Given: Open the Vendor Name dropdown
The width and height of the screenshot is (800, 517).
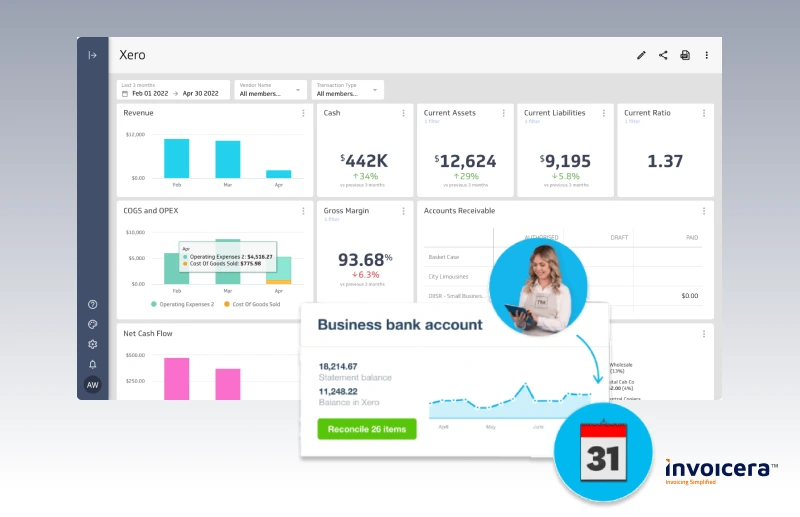Looking at the screenshot, I should [270, 89].
